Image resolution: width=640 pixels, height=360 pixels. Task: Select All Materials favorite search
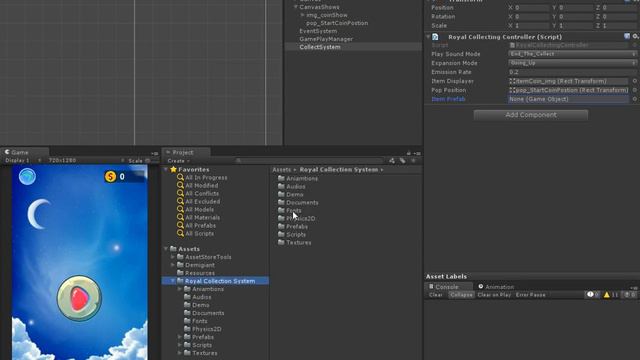tap(198, 218)
